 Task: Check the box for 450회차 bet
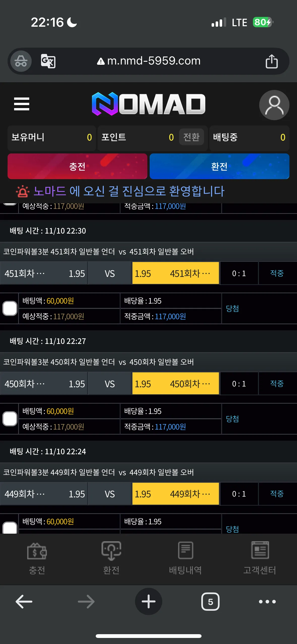[x=10, y=419]
